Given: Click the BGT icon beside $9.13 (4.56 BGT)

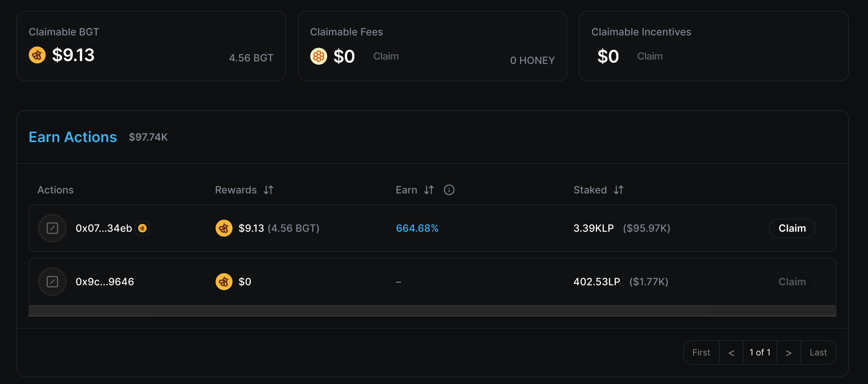Looking at the screenshot, I should (x=224, y=228).
